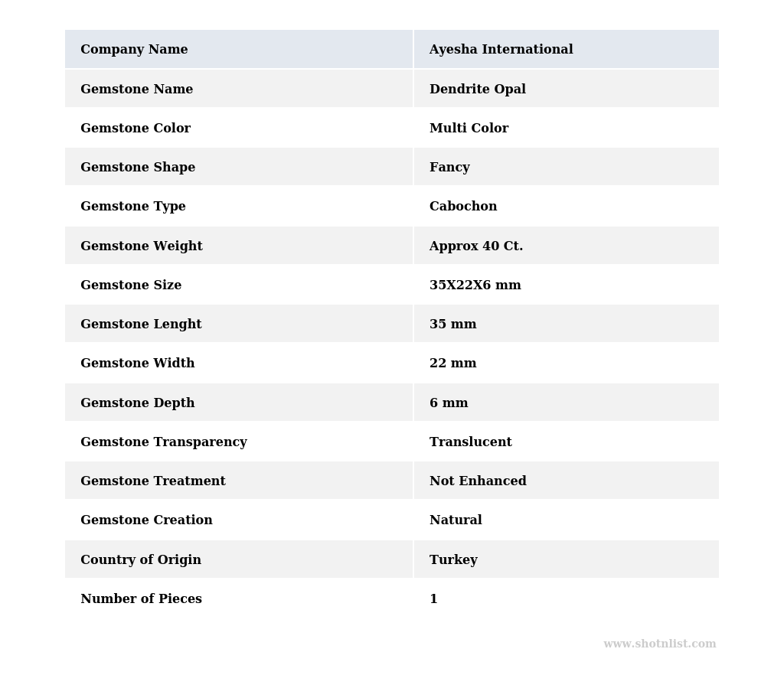
Task: Select the Translucent transparency value
Action: (x=470, y=442)
